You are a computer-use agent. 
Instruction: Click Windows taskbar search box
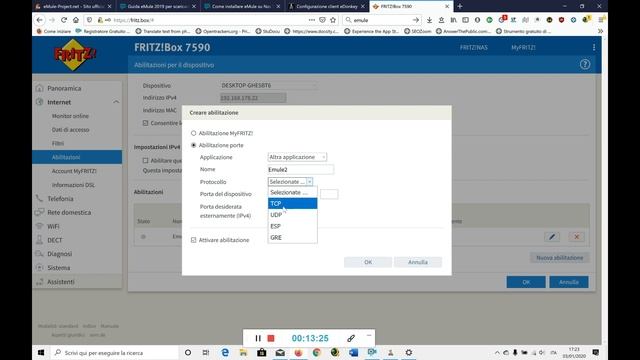(115, 352)
